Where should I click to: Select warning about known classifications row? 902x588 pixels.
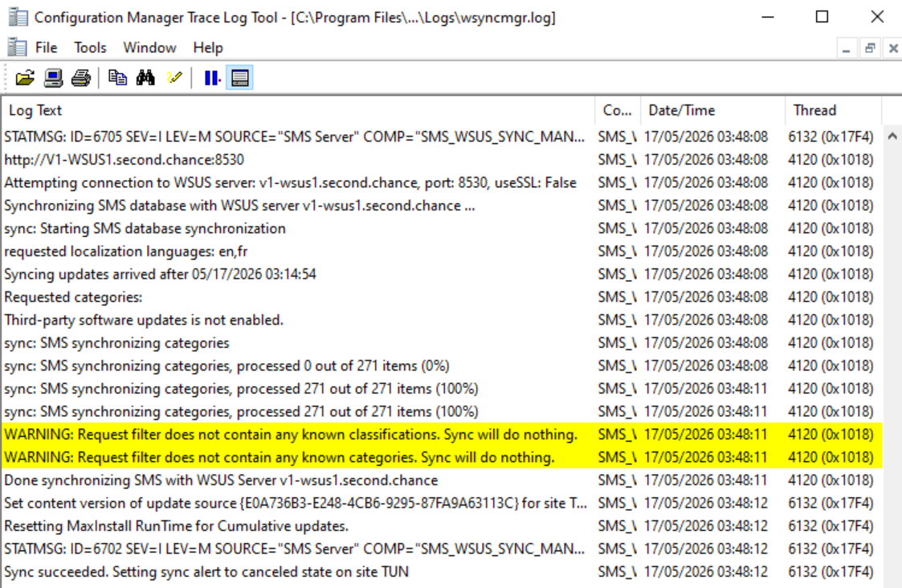pyautogui.click(x=441, y=435)
